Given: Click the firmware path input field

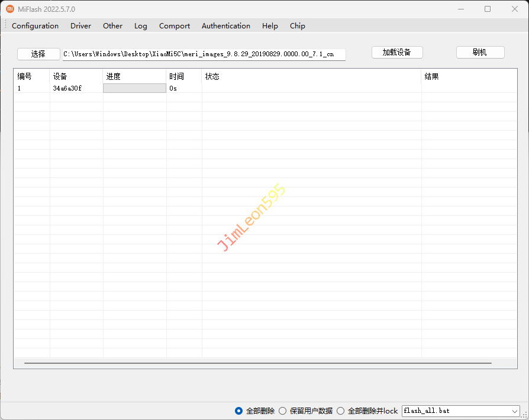Looking at the screenshot, I should point(204,54).
